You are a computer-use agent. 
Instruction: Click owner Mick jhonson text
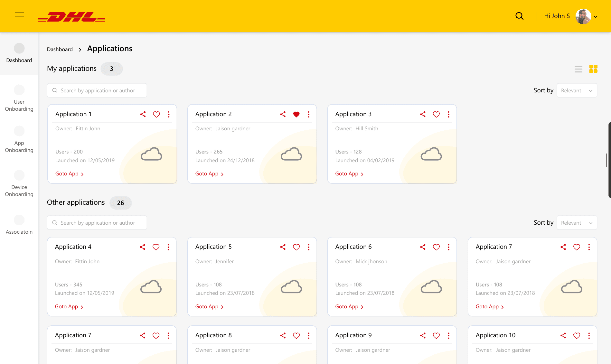click(x=371, y=261)
